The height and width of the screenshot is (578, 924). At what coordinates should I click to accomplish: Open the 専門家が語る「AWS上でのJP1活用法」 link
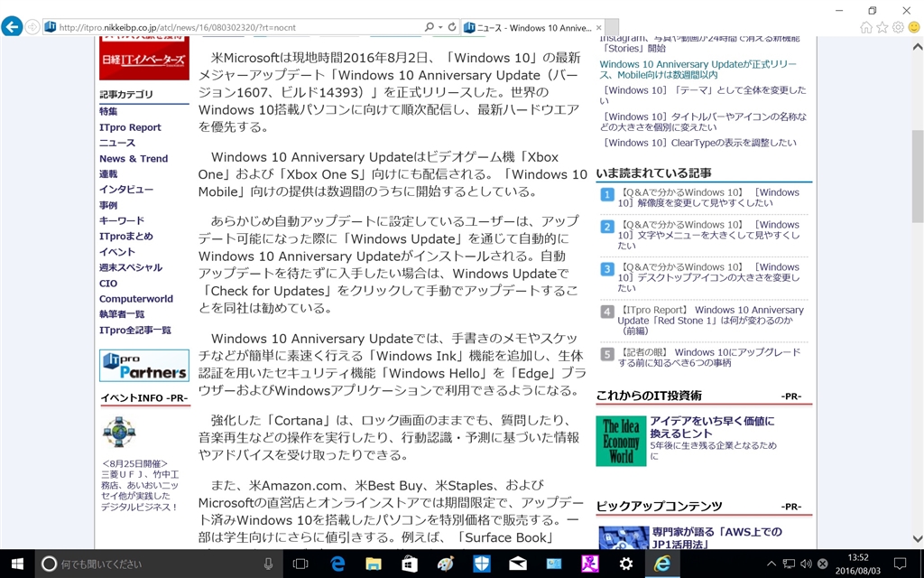717,538
